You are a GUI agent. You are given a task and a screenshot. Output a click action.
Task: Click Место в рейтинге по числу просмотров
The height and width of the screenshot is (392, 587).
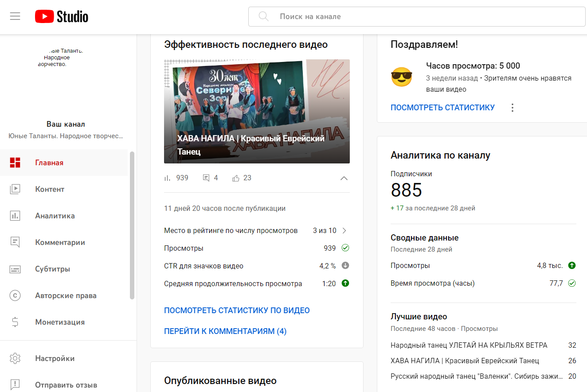click(231, 230)
